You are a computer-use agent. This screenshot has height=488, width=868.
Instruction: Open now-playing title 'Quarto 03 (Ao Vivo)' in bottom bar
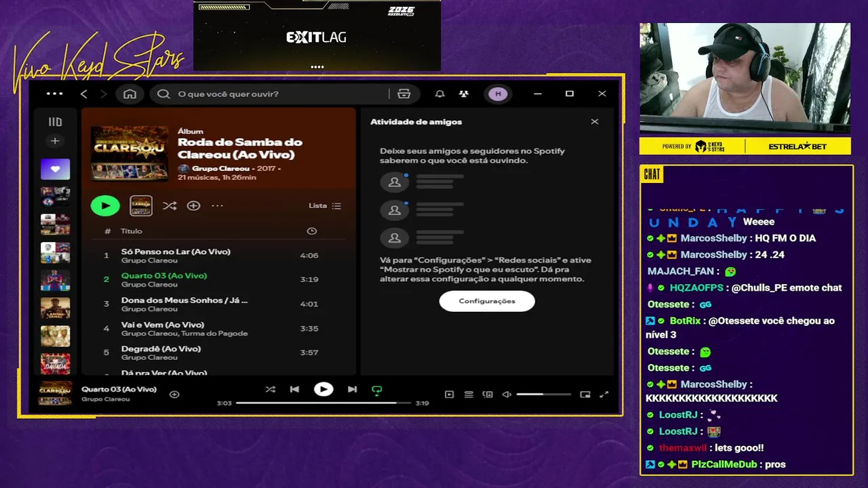(119, 389)
